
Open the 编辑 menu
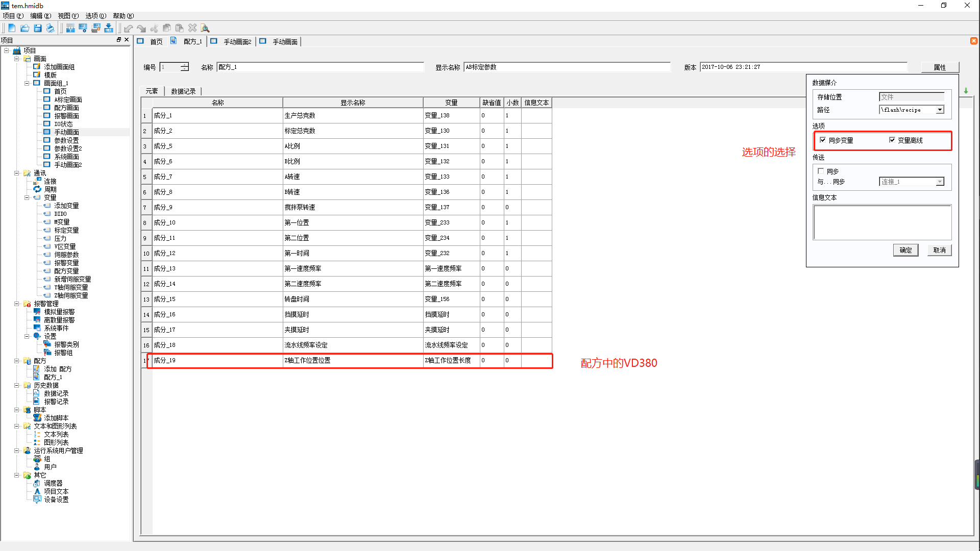pyautogui.click(x=41, y=16)
